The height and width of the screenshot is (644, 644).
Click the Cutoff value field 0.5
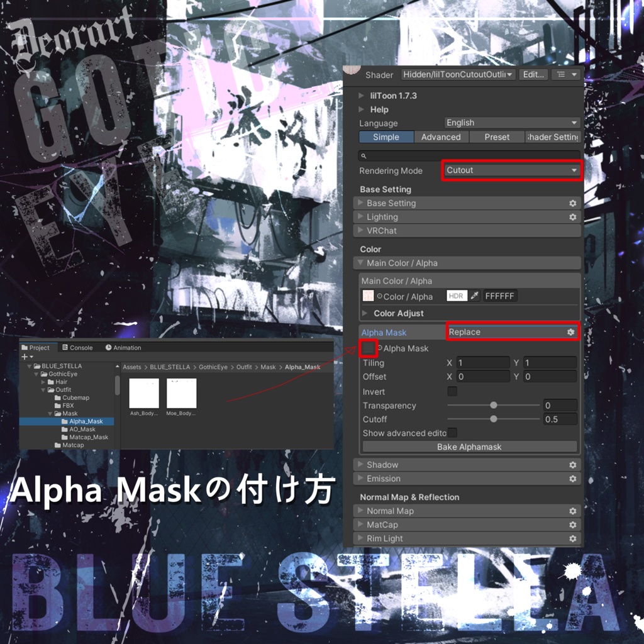(x=560, y=419)
